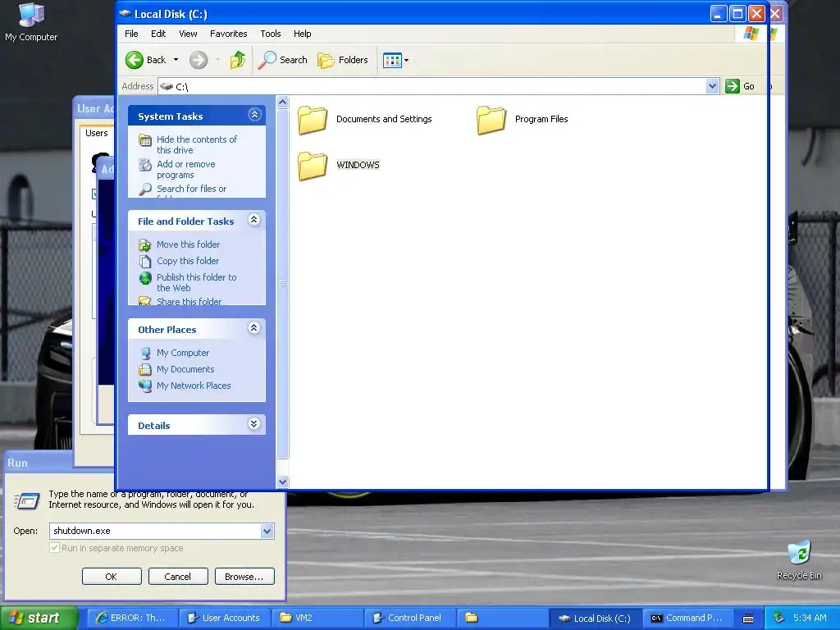Click Publish this folder to the Web
The image size is (840, 630).
tap(196, 282)
